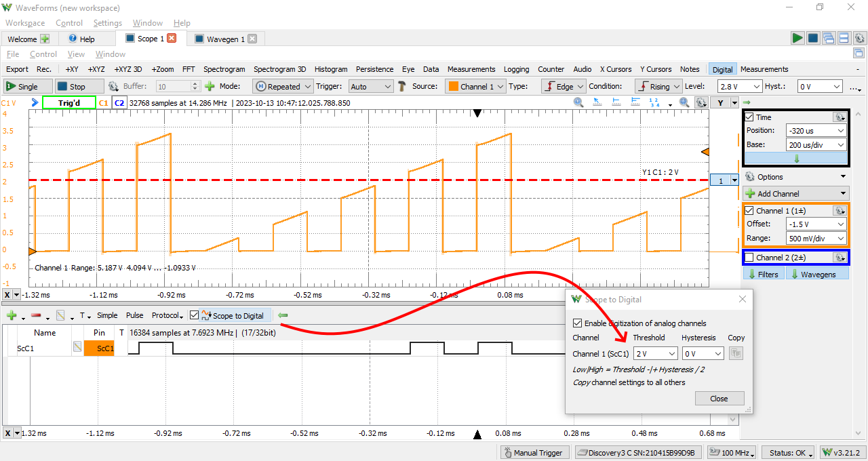Close the Scope to Digital dialog
Screen dimensions: 868x461
click(x=719, y=398)
